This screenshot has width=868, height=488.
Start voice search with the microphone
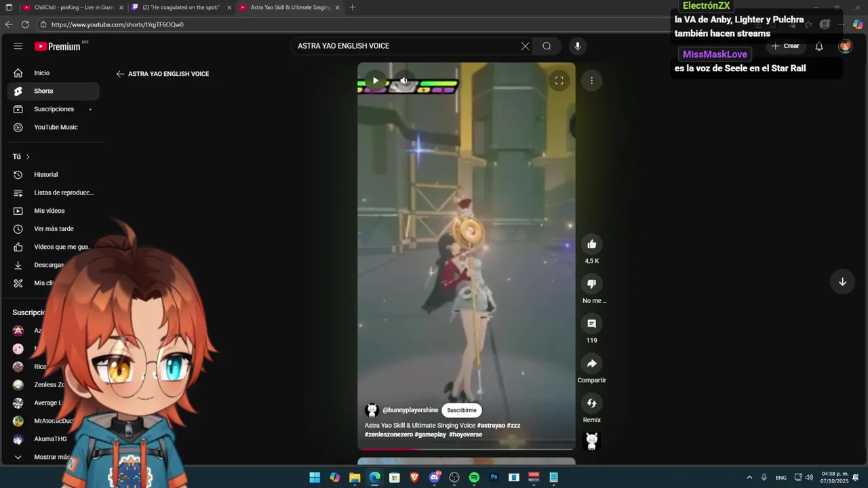pyautogui.click(x=578, y=46)
